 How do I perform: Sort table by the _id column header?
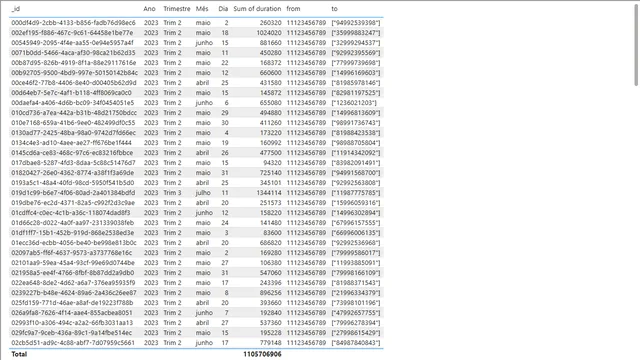pyautogui.click(x=16, y=9)
